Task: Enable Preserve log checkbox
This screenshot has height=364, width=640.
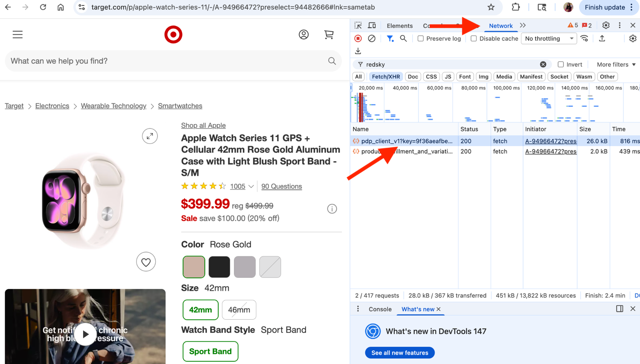Action: click(x=421, y=38)
